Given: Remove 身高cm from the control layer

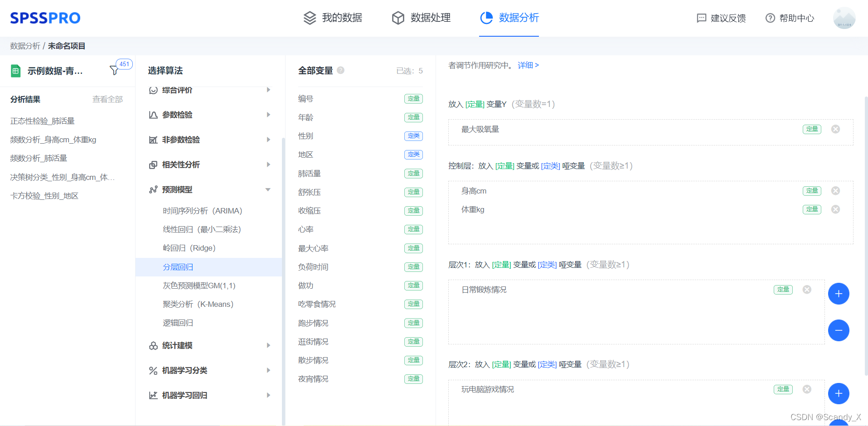Looking at the screenshot, I should click(835, 191).
